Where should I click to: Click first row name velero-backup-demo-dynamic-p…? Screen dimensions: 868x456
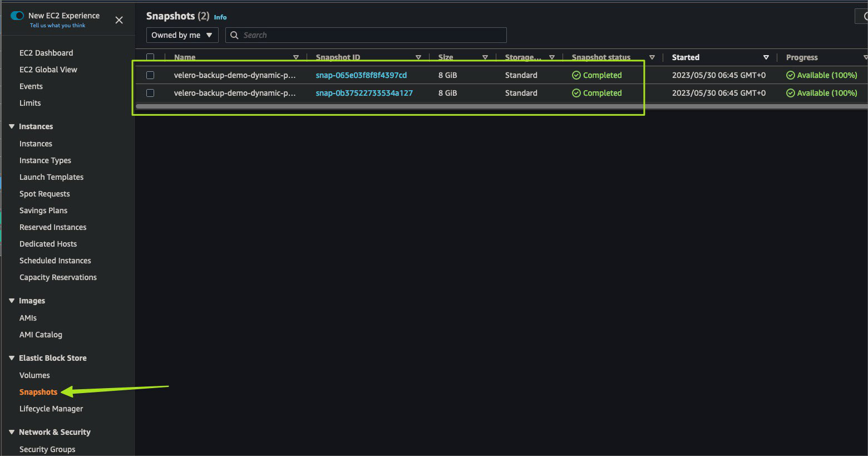coord(235,75)
